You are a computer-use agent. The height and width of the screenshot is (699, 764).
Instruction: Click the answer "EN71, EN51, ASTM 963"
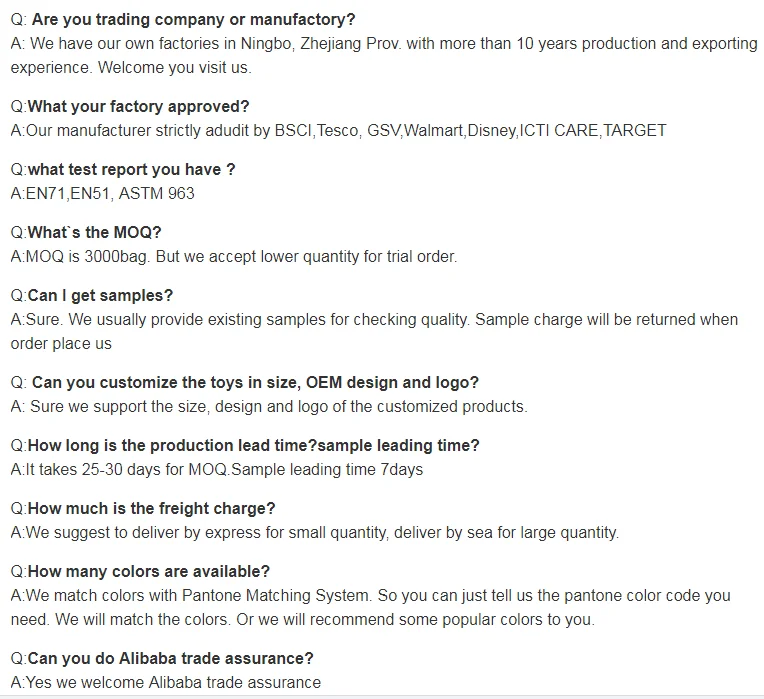(102, 194)
